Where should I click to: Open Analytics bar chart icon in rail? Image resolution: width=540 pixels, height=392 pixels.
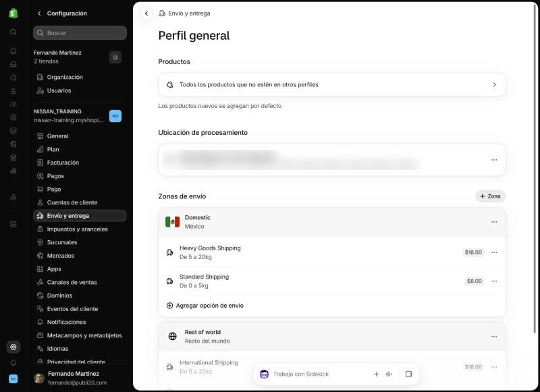(x=13, y=170)
